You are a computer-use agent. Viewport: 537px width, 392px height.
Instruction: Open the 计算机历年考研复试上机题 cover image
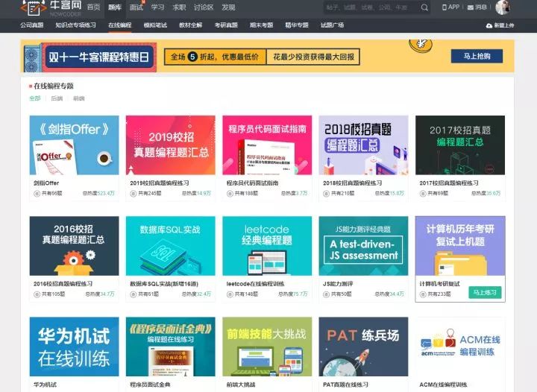click(x=460, y=246)
